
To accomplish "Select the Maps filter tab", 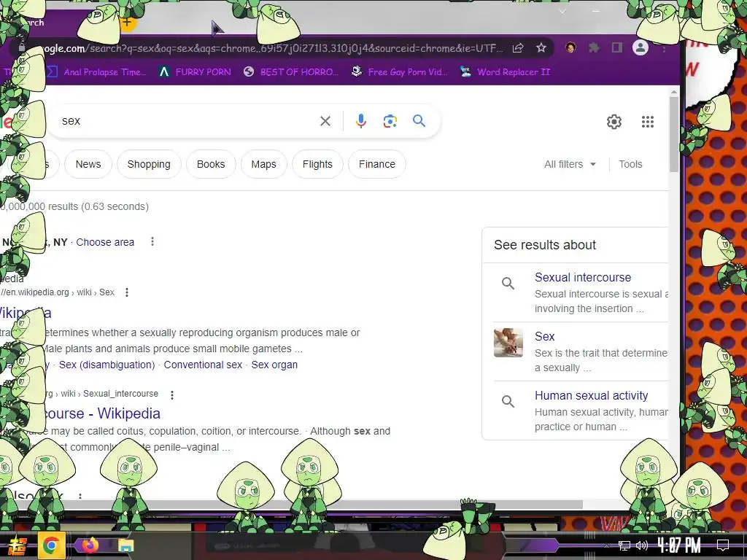I will 263,164.
